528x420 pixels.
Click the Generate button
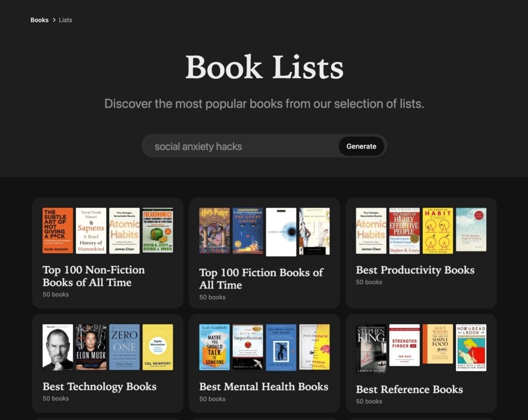pyautogui.click(x=361, y=146)
